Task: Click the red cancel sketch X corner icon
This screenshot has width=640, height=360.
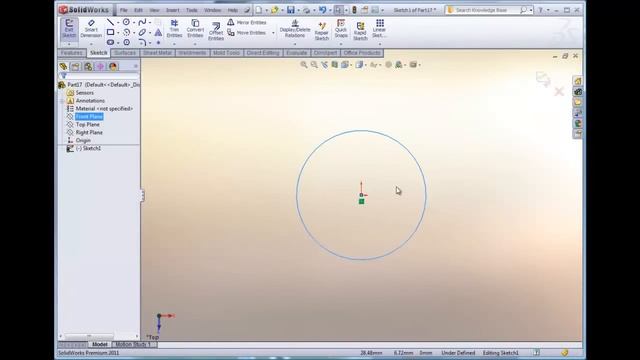Action: [559, 91]
